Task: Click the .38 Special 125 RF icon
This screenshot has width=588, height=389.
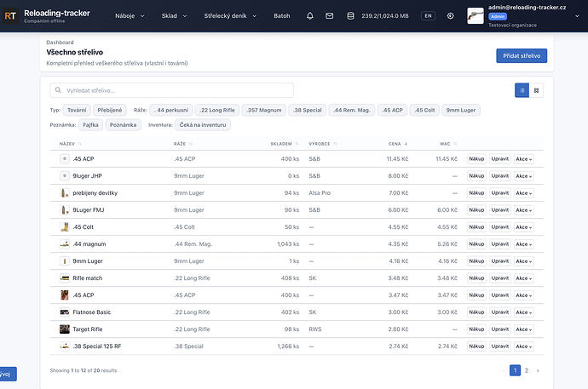Action: (x=65, y=346)
